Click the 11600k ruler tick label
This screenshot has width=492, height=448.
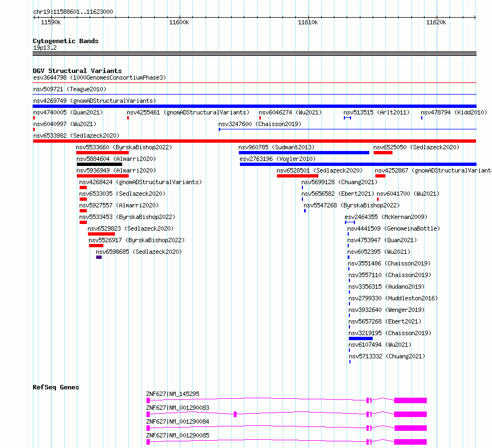click(x=179, y=22)
